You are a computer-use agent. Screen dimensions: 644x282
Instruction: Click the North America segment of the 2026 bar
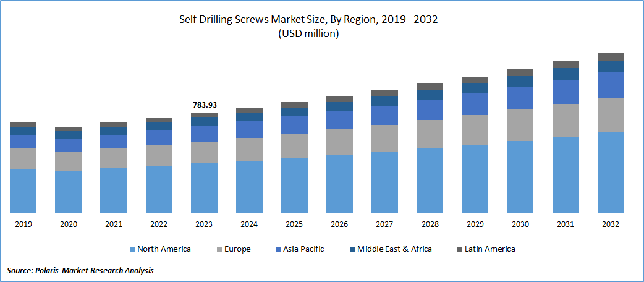point(339,183)
